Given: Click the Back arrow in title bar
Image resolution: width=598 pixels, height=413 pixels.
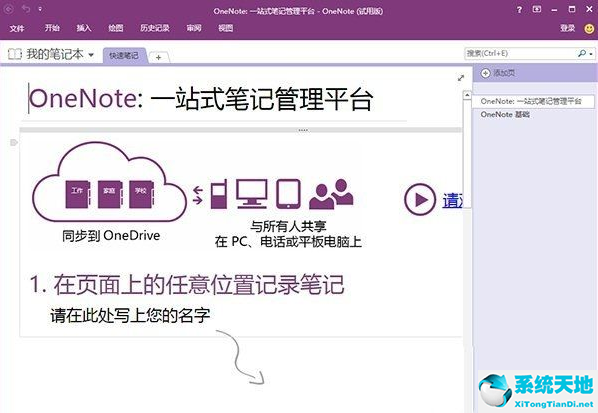Looking at the screenshot, I should 9,9.
